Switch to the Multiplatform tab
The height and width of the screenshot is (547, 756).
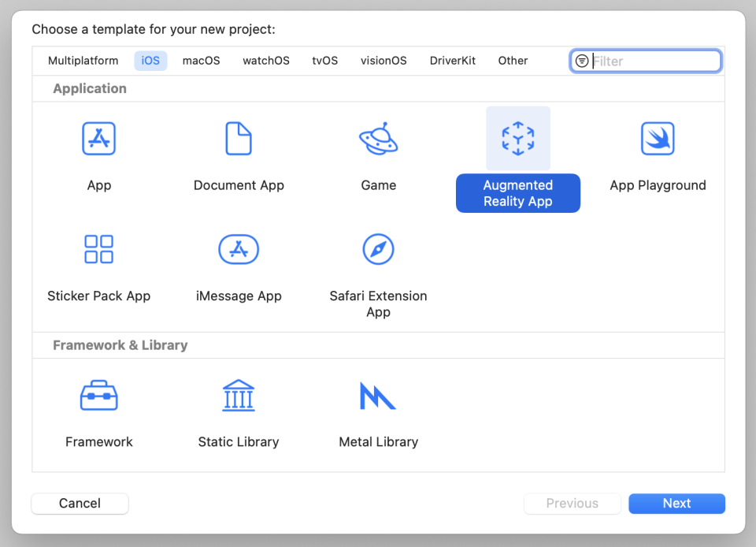point(83,61)
